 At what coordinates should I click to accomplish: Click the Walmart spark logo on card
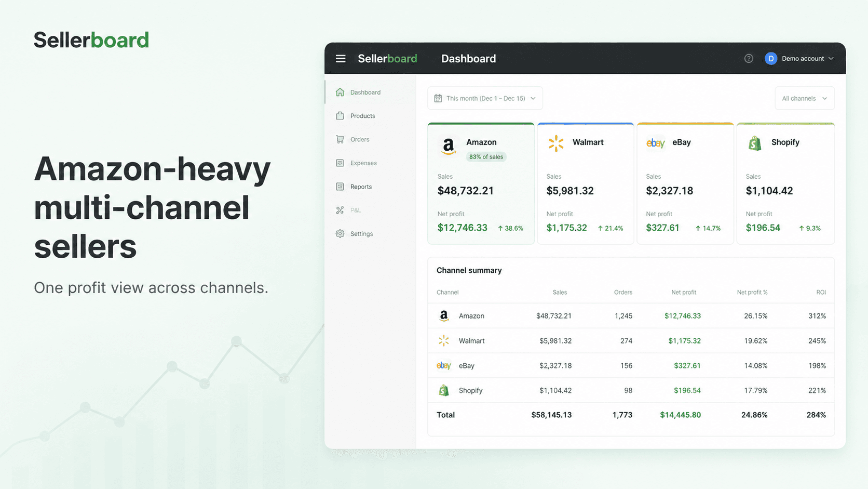tap(556, 143)
